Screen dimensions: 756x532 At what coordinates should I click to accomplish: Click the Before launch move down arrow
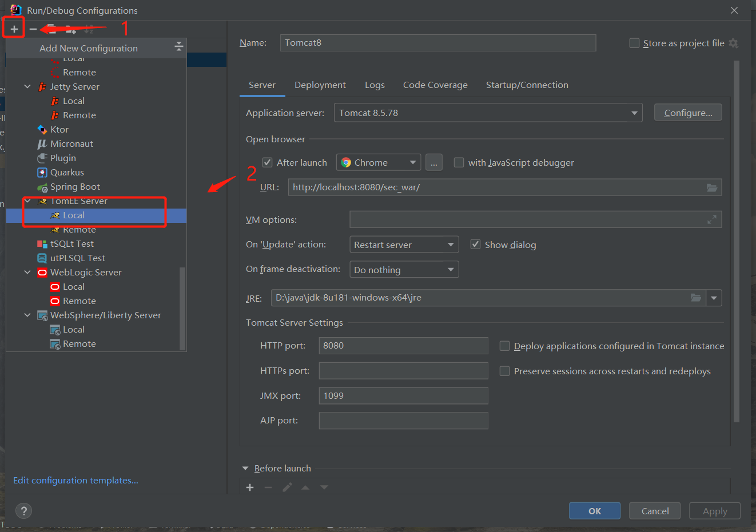[x=324, y=487]
